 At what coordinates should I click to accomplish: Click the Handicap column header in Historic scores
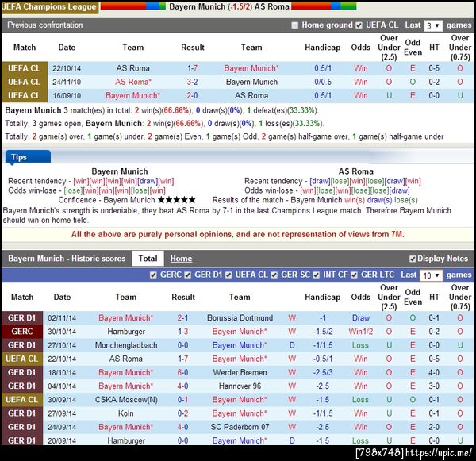[x=322, y=298]
